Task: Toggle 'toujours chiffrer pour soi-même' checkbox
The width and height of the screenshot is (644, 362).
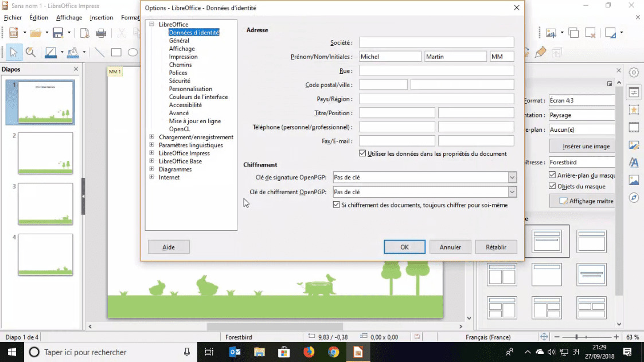Action: 337,204
